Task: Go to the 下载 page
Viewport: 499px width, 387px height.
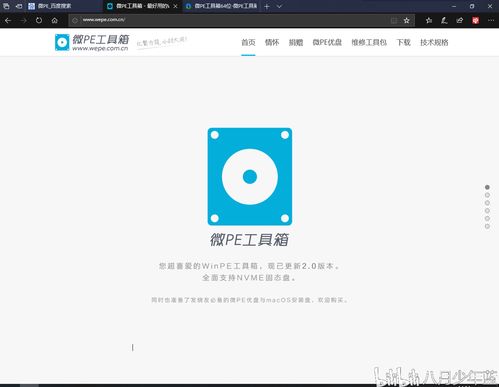Action: [403, 43]
